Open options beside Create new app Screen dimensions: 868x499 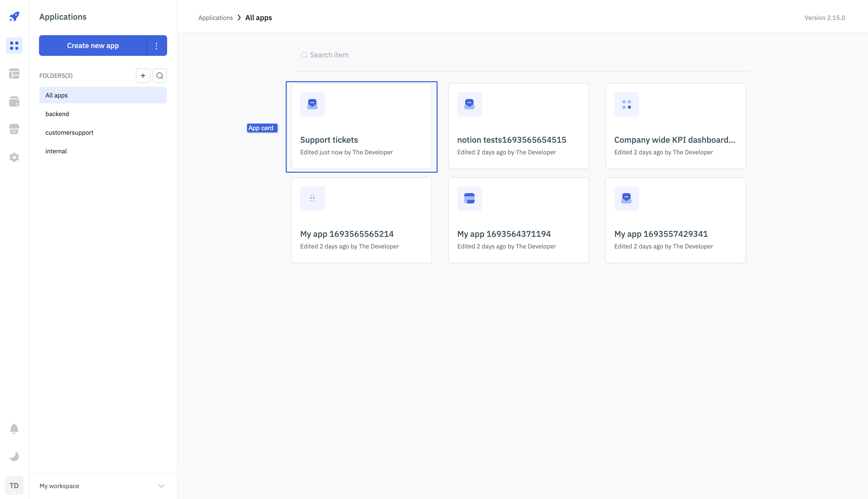click(157, 46)
